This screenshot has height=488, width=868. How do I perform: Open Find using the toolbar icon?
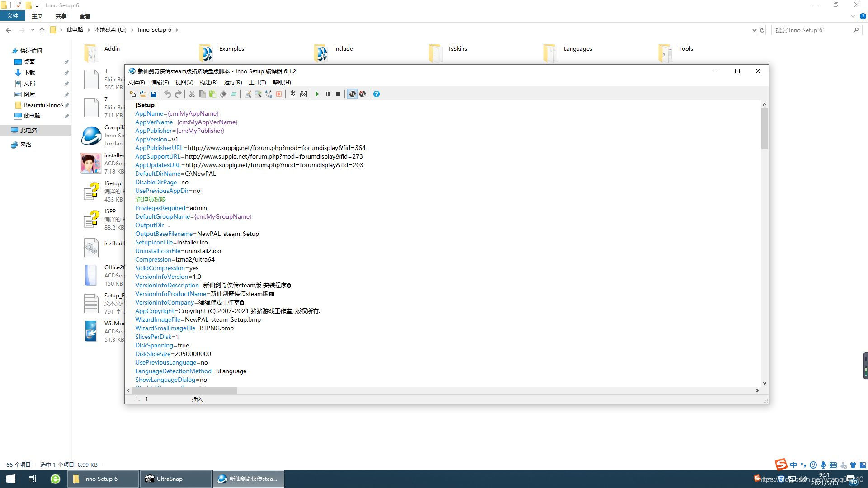248,94
